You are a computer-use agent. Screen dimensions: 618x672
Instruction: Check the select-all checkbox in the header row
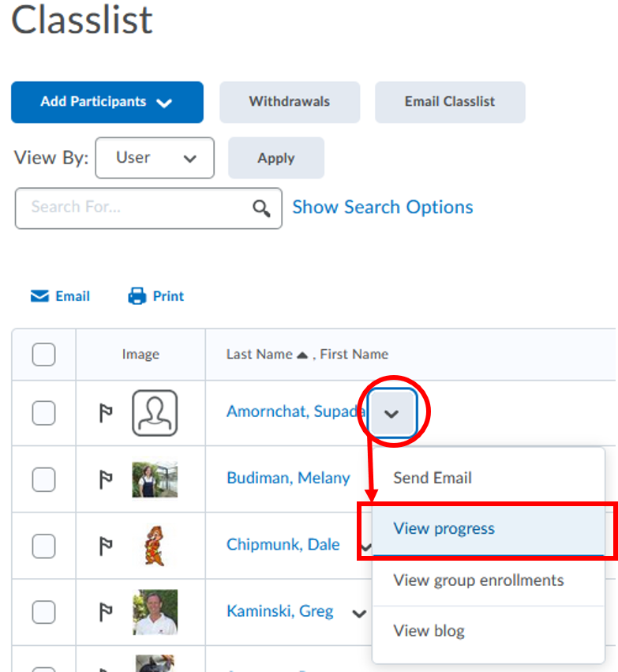pyautogui.click(x=43, y=354)
